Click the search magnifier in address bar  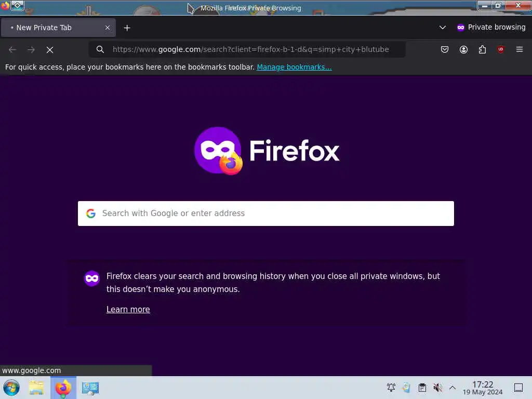(100, 49)
